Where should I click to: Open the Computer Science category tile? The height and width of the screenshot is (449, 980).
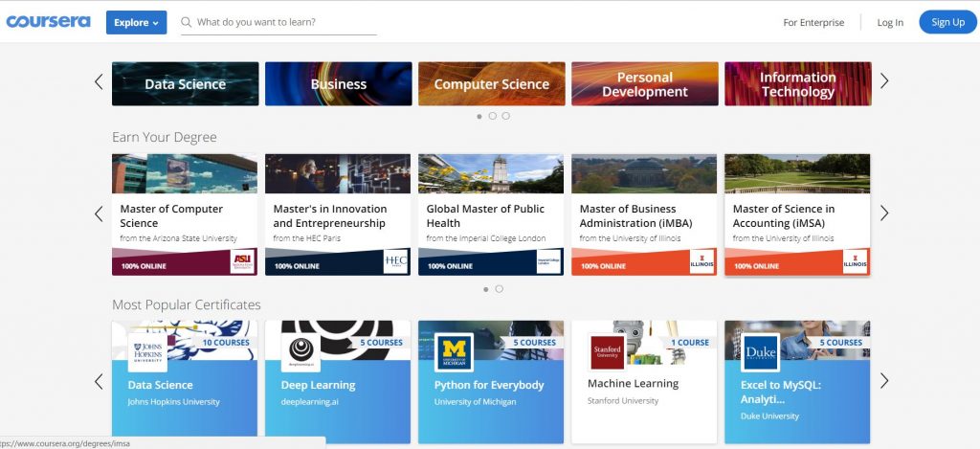(491, 84)
